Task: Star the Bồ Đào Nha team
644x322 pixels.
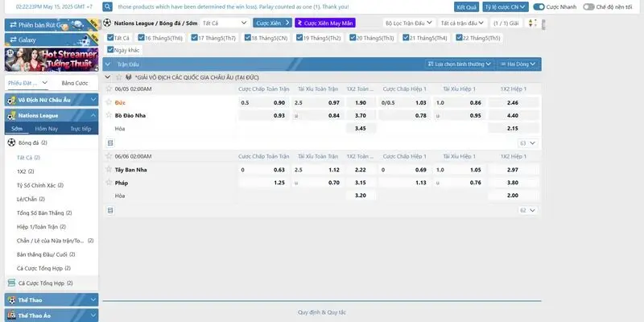Action: coord(109,115)
